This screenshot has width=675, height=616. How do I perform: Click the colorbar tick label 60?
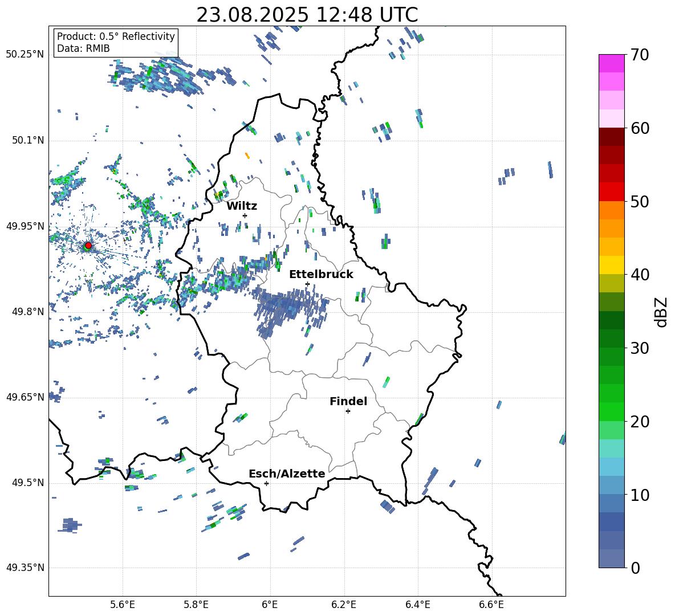coord(640,128)
